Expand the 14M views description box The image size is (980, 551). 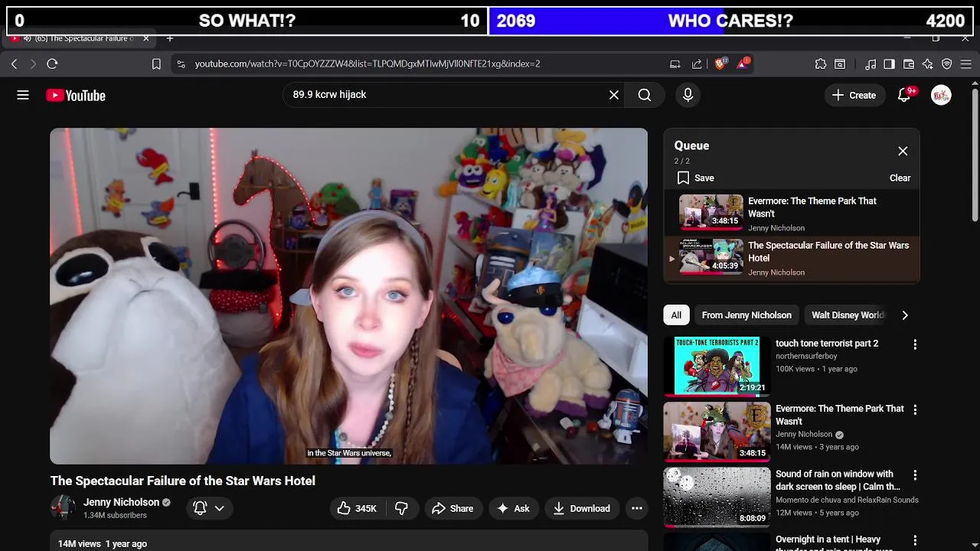(348, 543)
